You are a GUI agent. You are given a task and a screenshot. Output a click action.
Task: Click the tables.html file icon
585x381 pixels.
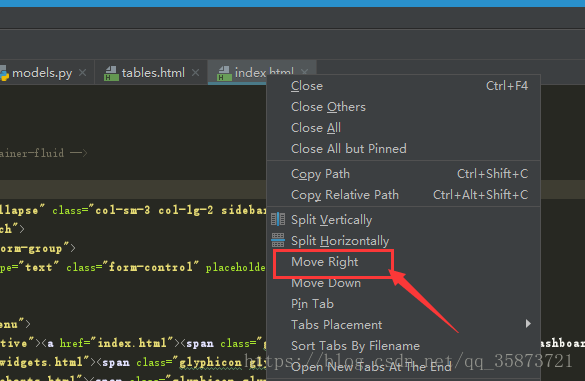coord(111,73)
